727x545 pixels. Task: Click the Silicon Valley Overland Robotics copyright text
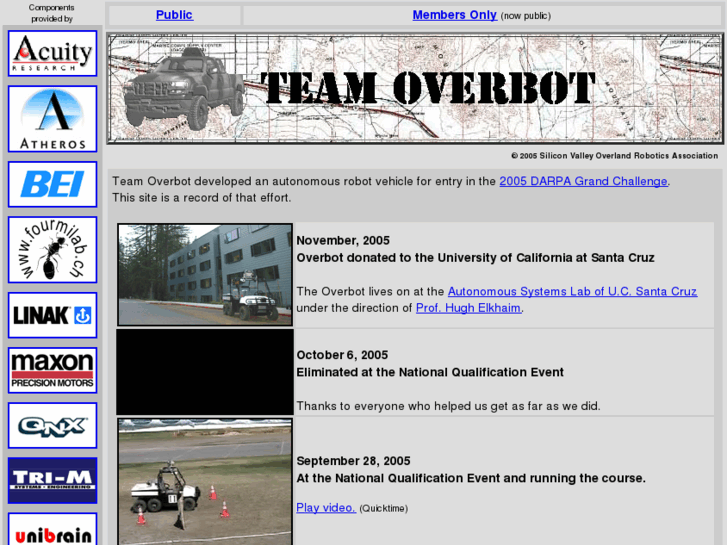[x=614, y=156]
